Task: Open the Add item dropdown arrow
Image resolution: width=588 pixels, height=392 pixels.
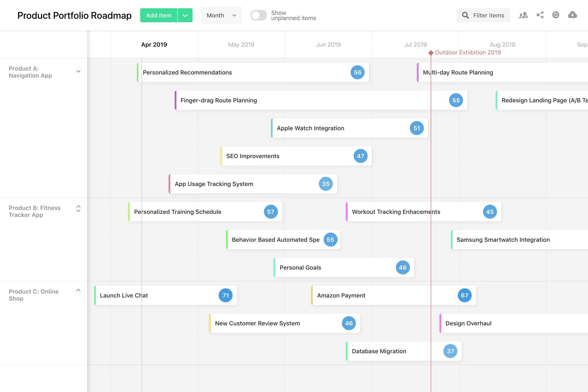Action: pyautogui.click(x=185, y=15)
